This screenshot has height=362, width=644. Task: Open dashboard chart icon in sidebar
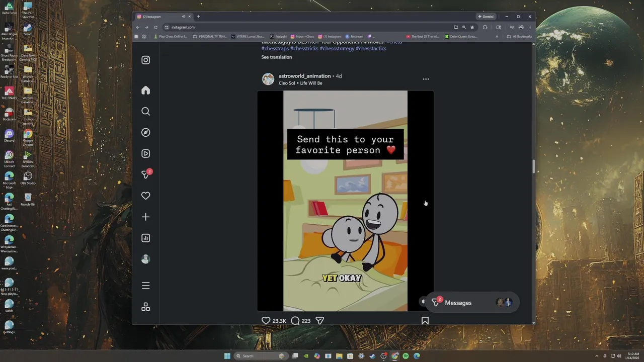145,238
